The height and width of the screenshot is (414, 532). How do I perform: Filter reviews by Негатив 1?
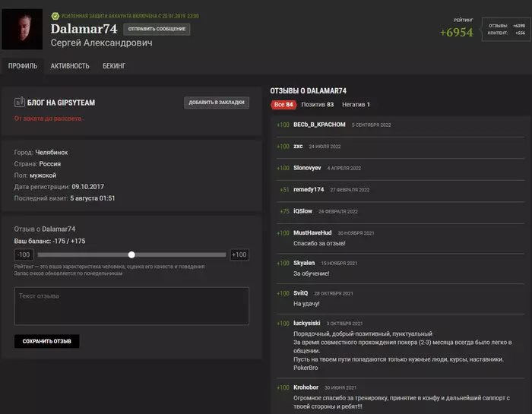pyautogui.click(x=356, y=104)
